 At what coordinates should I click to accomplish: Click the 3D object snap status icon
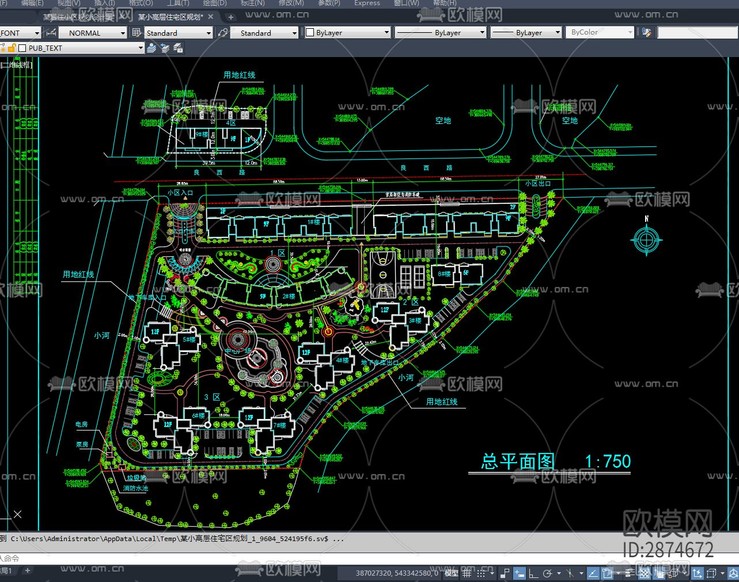coord(673,573)
